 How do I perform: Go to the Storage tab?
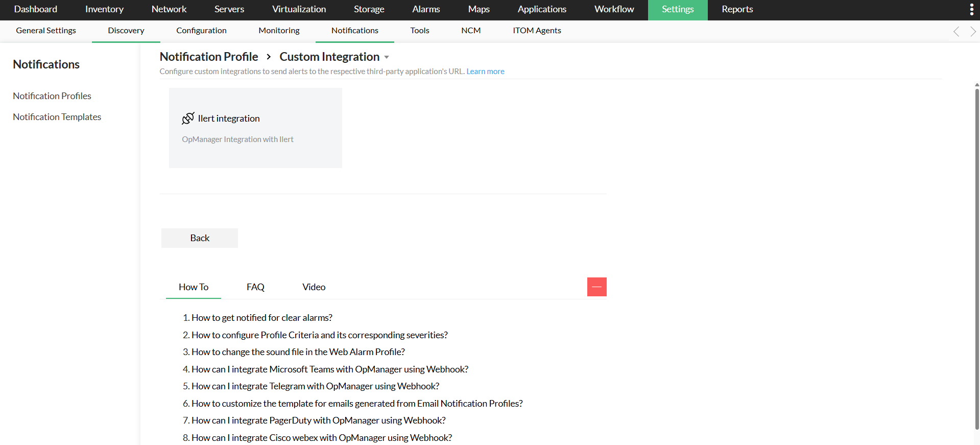pyautogui.click(x=369, y=9)
